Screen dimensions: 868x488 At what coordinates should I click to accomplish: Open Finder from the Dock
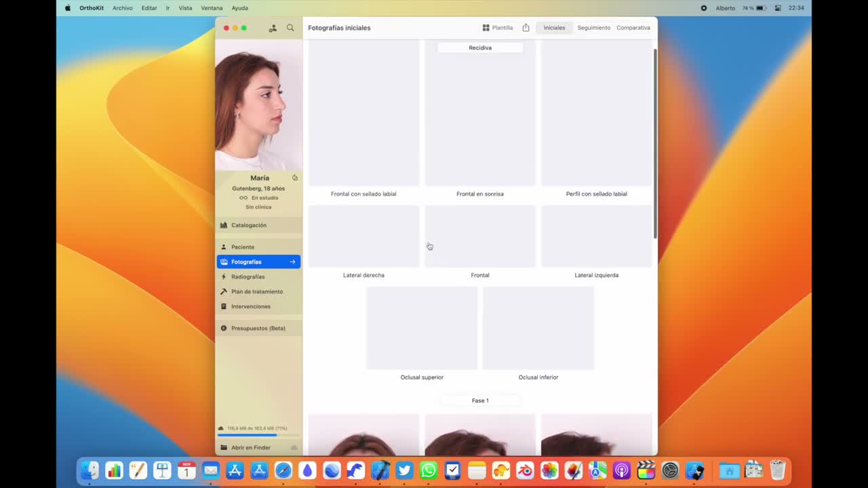pyautogui.click(x=90, y=470)
